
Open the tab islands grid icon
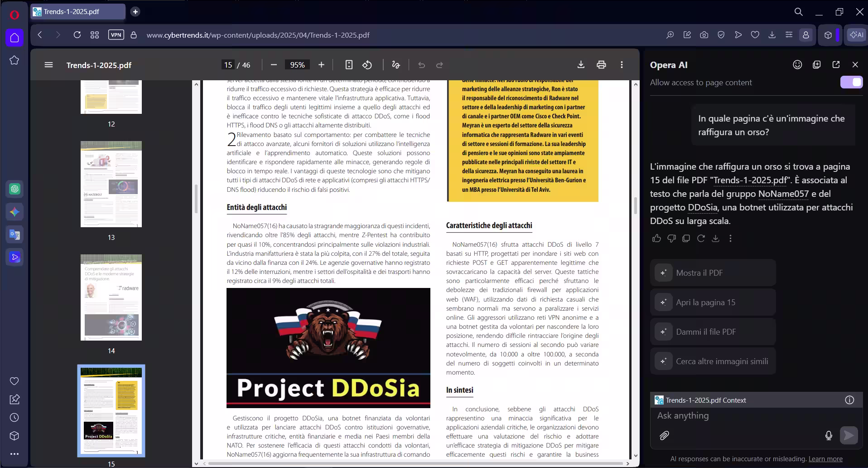(x=95, y=35)
